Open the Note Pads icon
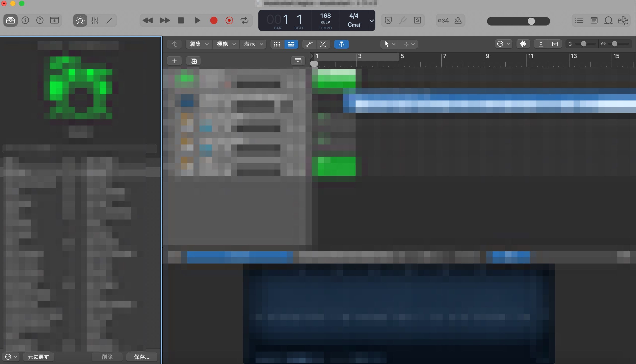The image size is (636, 364). click(x=594, y=20)
